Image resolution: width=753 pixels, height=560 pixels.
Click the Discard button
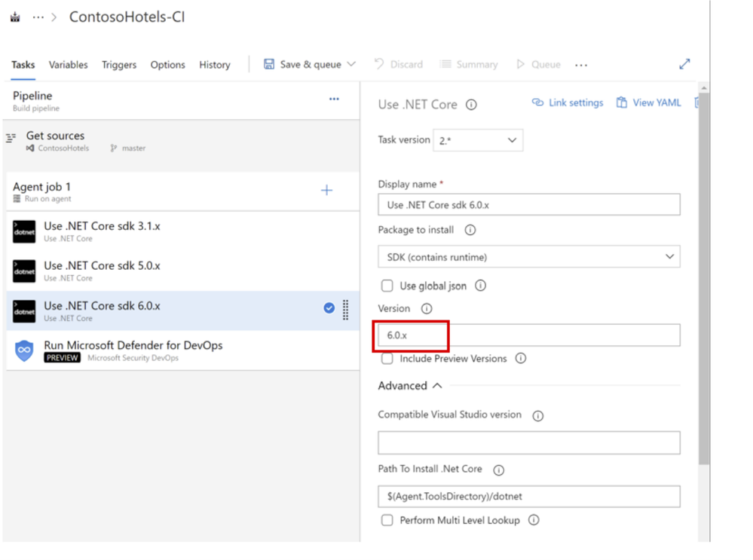pyautogui.click(x=399, y=64)
